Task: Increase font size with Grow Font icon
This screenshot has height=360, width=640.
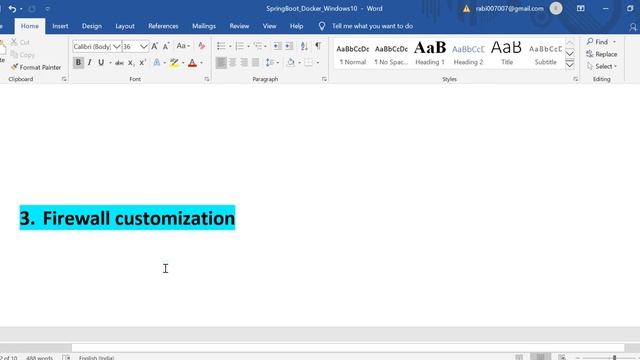Action: (x=155, y=47)
